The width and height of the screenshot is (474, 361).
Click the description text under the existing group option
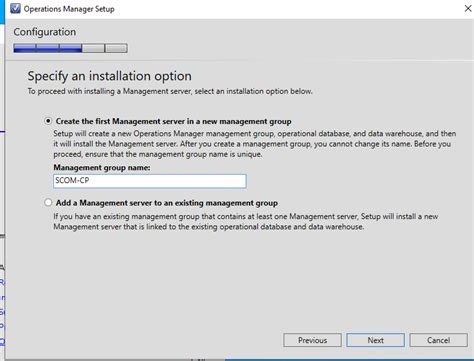246,222
